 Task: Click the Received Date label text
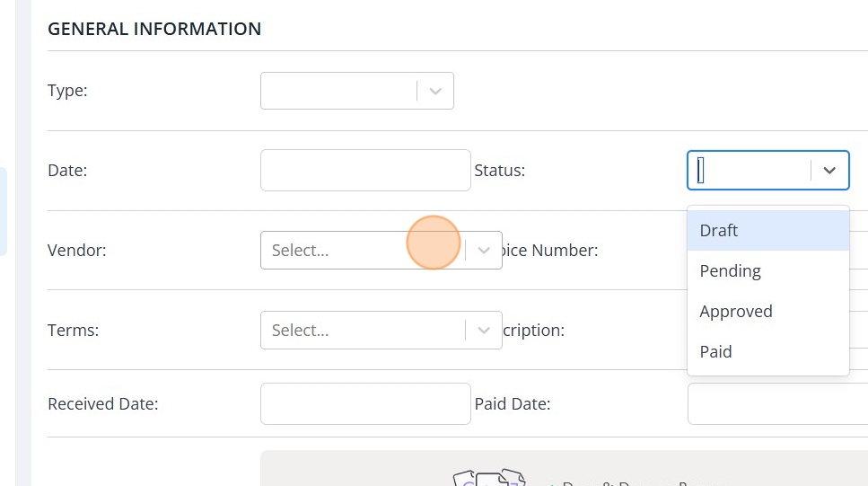pos(102,404)
